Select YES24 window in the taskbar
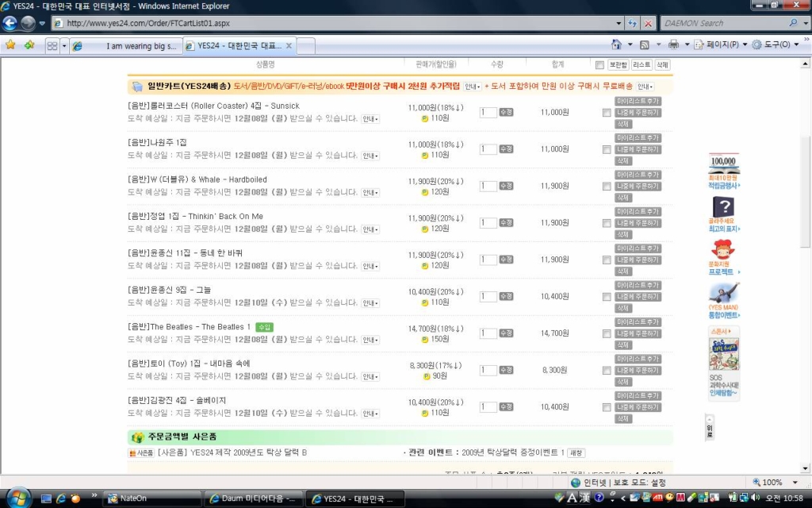 (x=354, y=498)
